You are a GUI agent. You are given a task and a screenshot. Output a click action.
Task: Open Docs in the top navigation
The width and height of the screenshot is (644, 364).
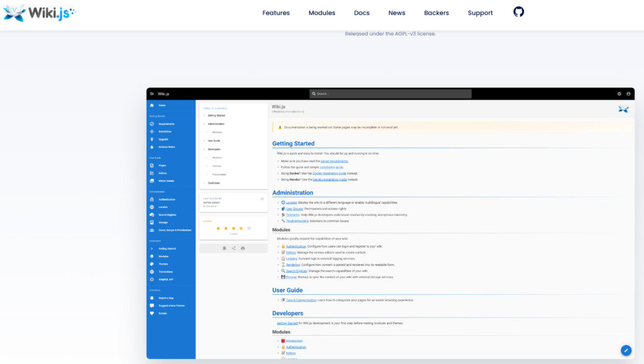(x=362, y=13)
